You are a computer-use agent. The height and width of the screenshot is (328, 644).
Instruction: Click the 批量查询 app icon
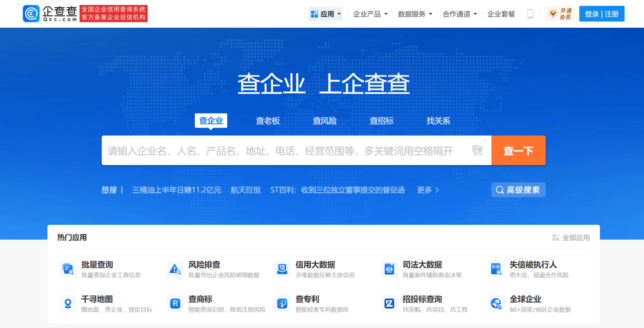pyautogui.click(x=68, y=269)
